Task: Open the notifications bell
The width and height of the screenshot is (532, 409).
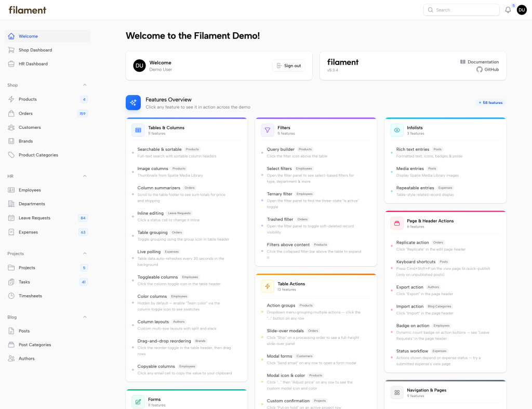Action: click(x=508, y=9)
